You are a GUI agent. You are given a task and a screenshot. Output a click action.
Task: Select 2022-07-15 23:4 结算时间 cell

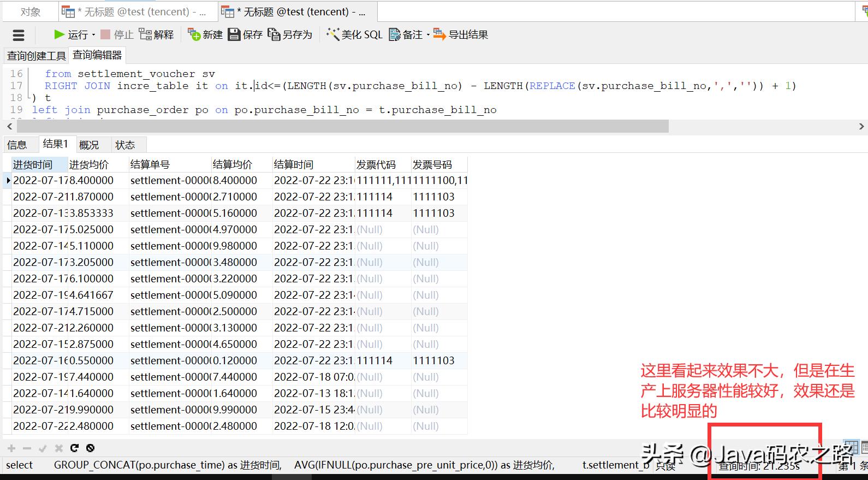pyautogui.click(x=314, y=410)
